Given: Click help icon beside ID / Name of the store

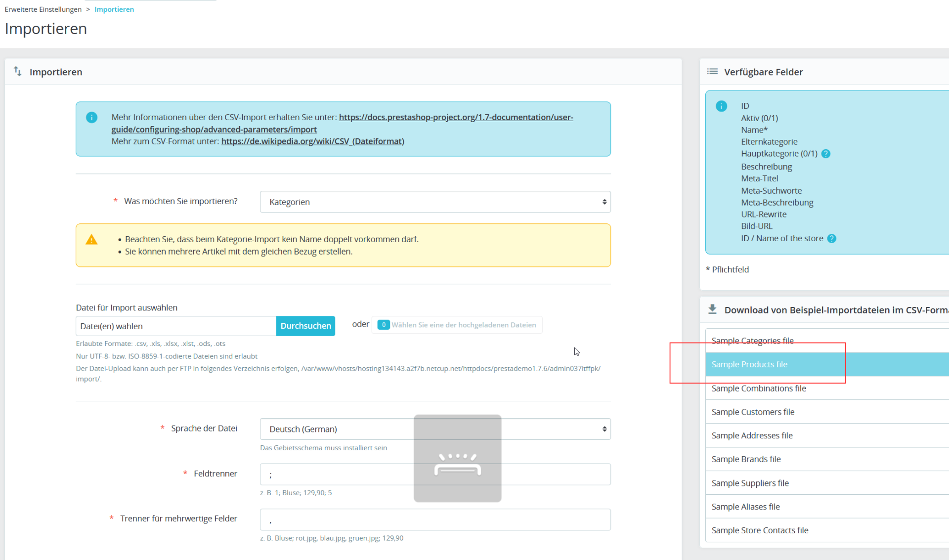Looking at the screenshot, I should point(831,239).
